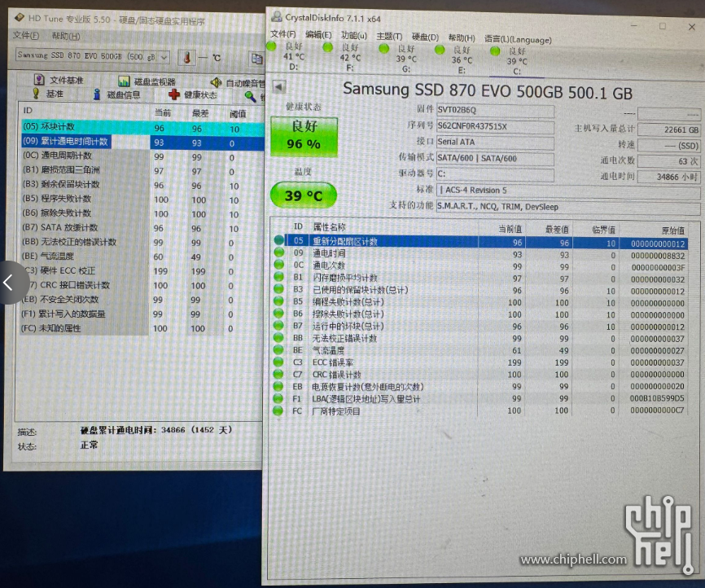This screenshot has width=705, height=588.
Task: Click the magnifier error scan tab icon
Action: pos(250,96)
